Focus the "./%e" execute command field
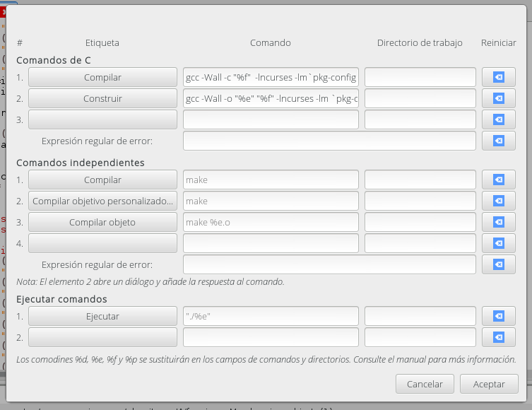Viewport: 532px width, 410px height. [271, 316]
